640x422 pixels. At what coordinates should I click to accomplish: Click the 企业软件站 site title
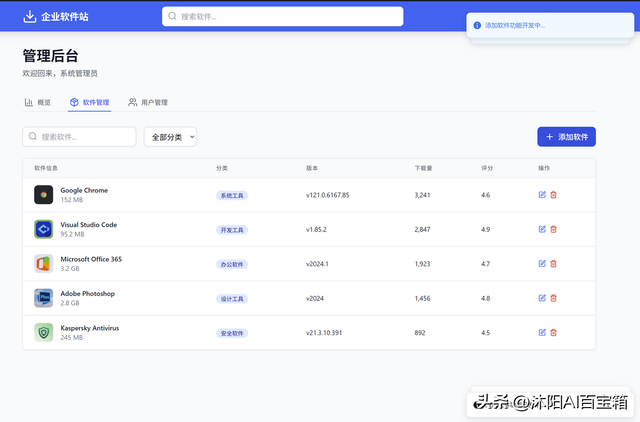(x=64, y=17)
